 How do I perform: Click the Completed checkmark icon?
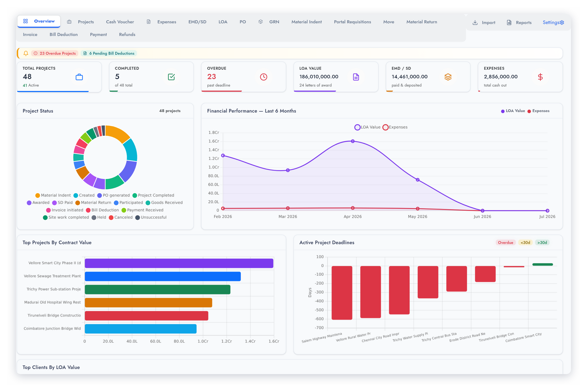(171, 77)
